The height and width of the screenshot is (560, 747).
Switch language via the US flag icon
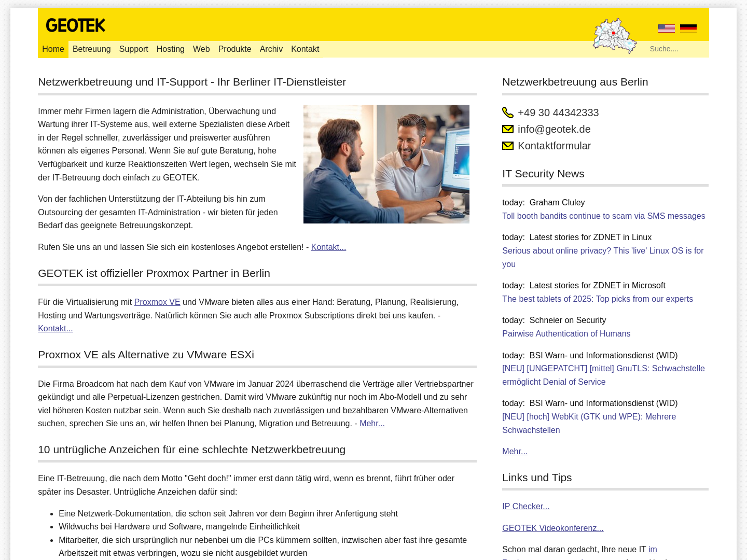point(667,29)
